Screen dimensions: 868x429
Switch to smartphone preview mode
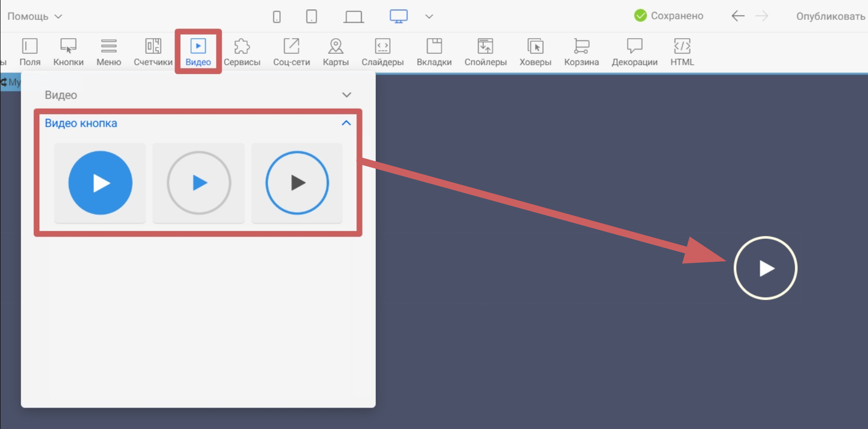277,17
